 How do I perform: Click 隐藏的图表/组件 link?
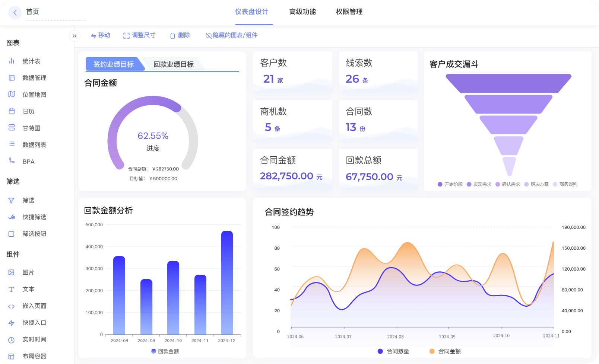[235, 35]
